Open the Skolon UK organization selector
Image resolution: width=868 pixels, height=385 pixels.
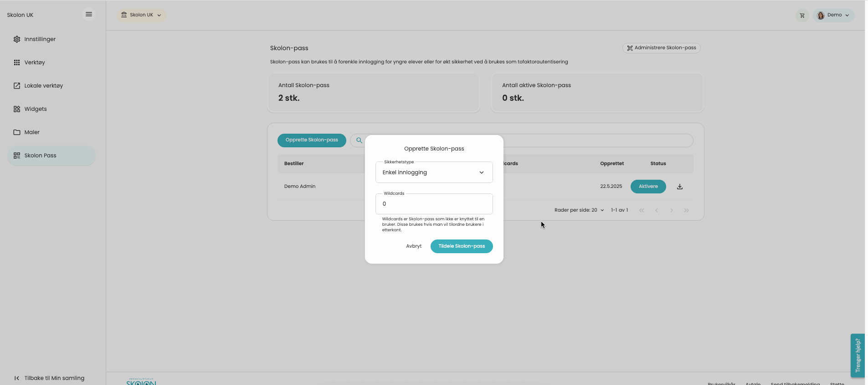pyautogui.click(x=141, y=15)
